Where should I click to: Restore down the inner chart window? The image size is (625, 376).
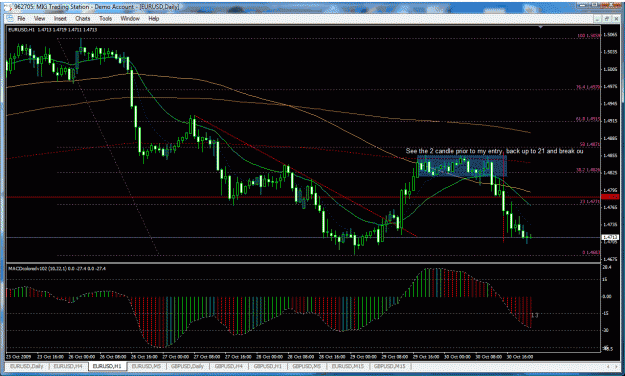point(606,19)
